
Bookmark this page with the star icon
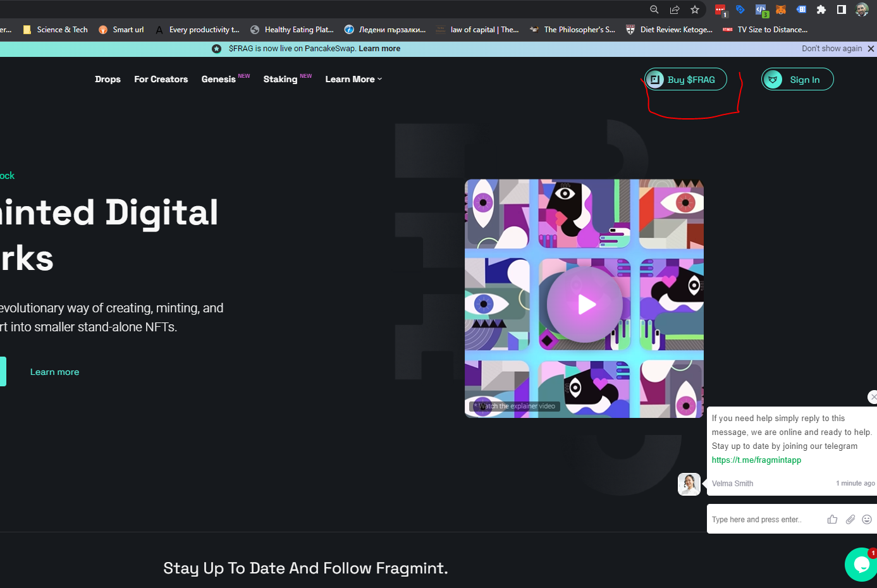(x=695, y=9)
